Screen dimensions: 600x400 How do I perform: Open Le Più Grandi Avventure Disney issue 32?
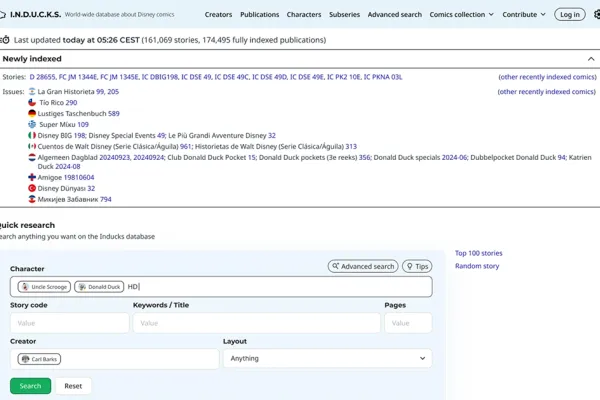[x=272, y=136]
